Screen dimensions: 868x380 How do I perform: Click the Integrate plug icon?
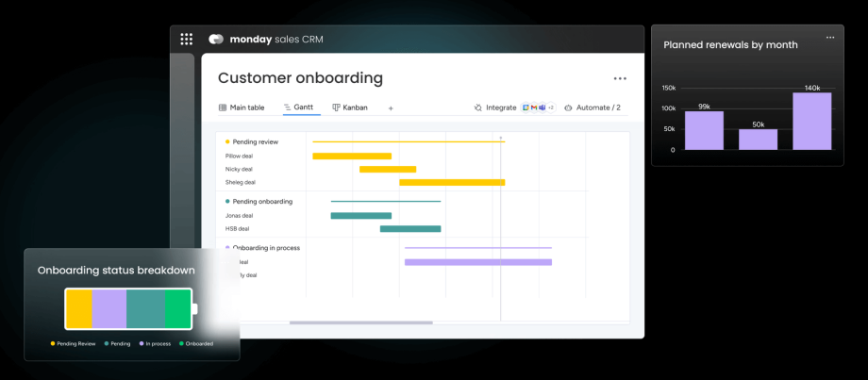(x=478, y=108)
